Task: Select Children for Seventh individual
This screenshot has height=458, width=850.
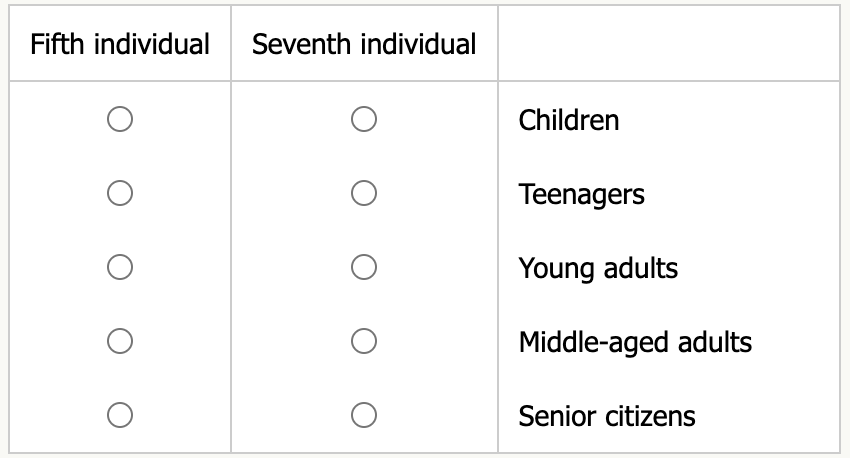Action: click(364, 120)
